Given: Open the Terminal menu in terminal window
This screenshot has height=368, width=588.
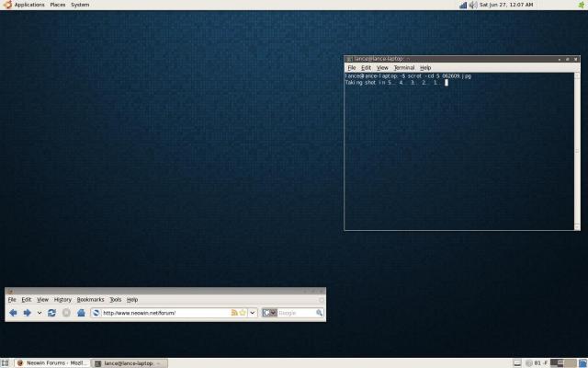Looking at the screenshot, I should tap(404, 68).
